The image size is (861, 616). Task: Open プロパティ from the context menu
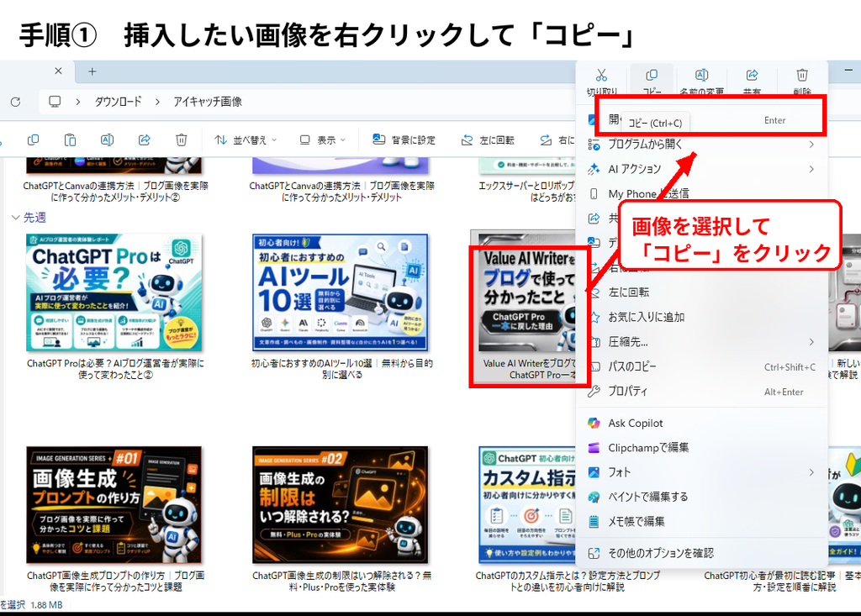tap(701, 392)
